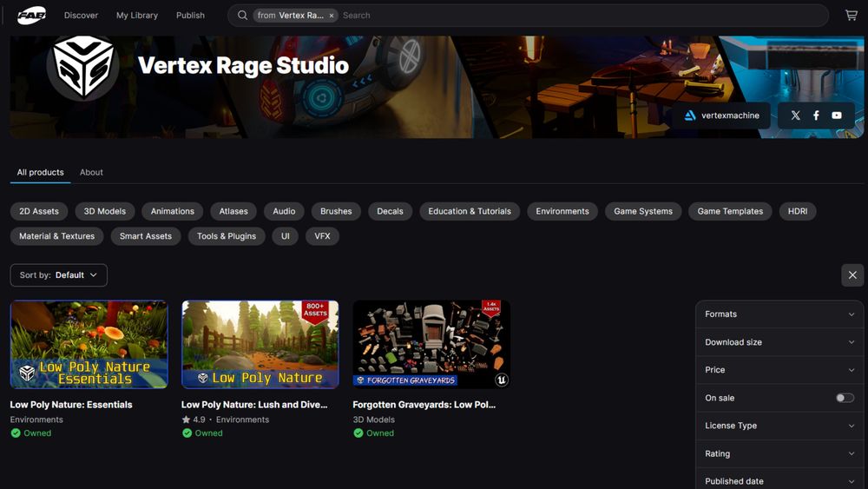Open My Library in the top navigation
The width and height of the screenshot is (868, 489).
click(137, 16)
